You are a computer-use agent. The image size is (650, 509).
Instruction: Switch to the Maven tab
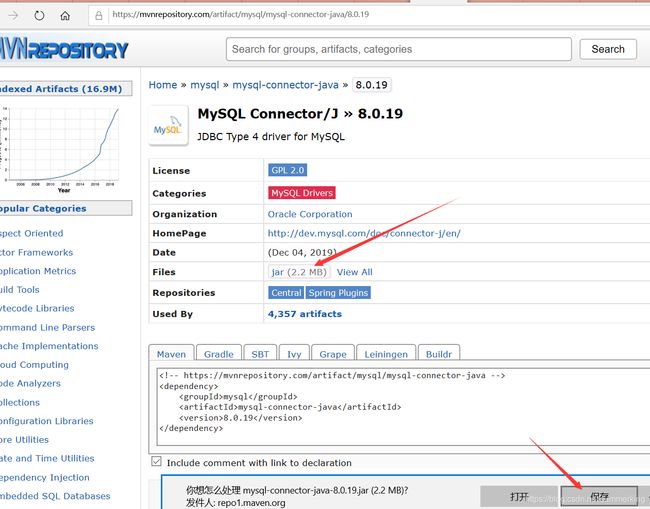(171, 354)
